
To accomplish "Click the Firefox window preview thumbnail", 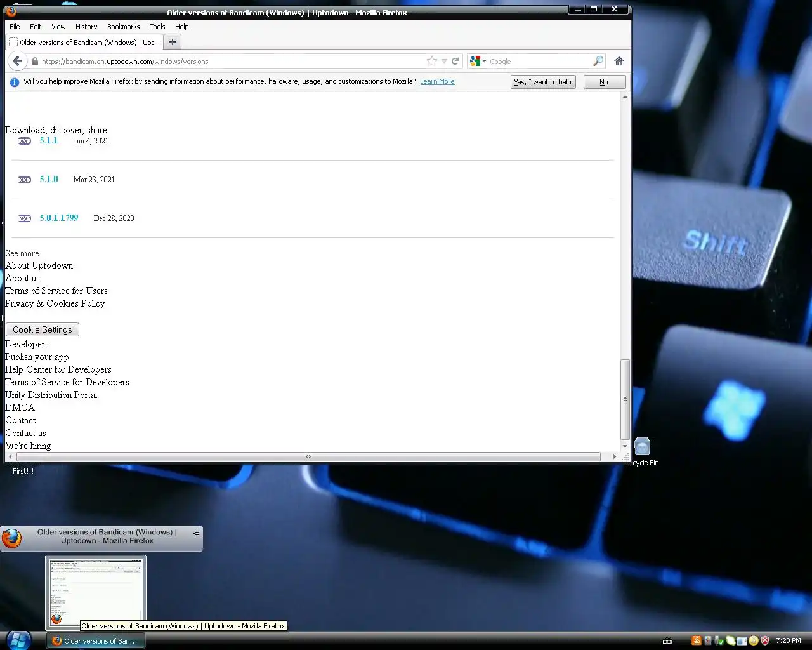I will (x=96, y=592).
